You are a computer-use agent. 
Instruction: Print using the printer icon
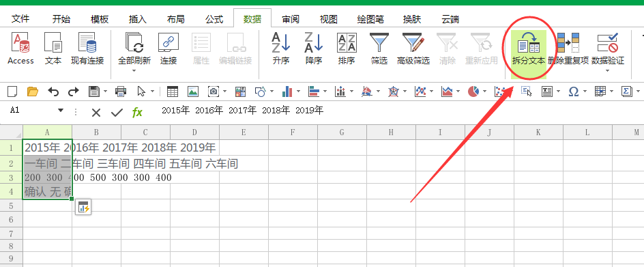(121, 91)
